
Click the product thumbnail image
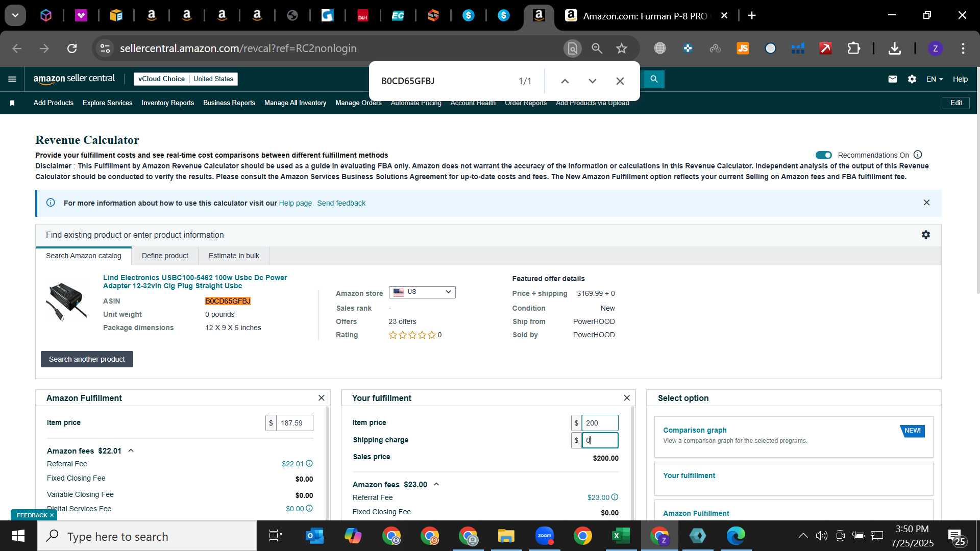click(x=66, y=302)
